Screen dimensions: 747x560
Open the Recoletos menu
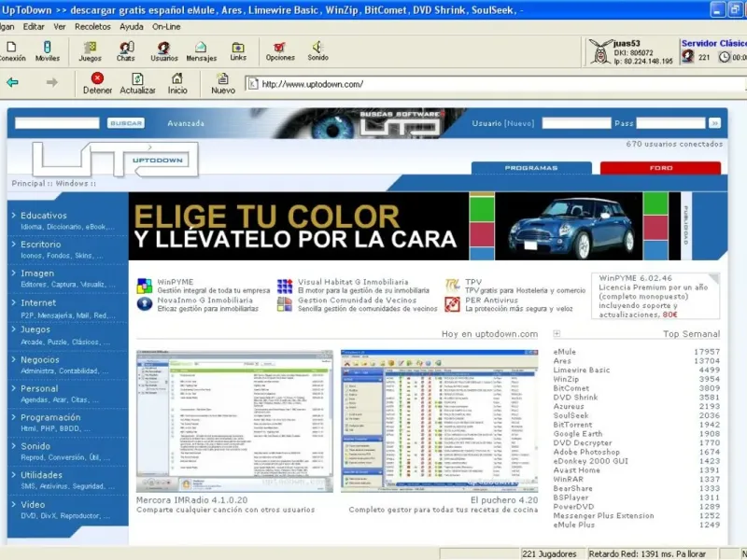point(92,27)
